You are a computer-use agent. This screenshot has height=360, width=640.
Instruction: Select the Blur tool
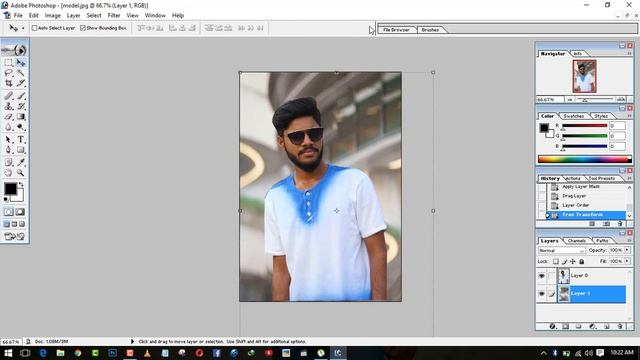point(9,127)
